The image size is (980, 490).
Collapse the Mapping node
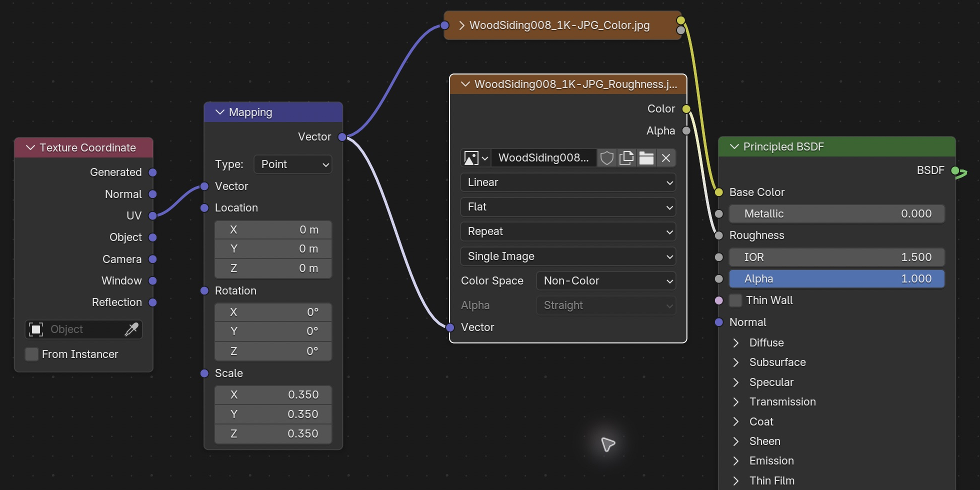point(220,112)
